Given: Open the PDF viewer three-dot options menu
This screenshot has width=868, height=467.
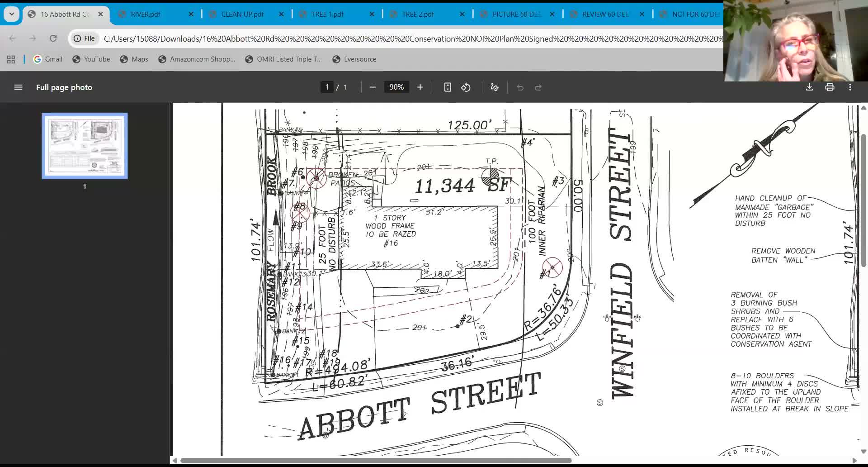Looking at the screenshot, I should click(850, 87).
